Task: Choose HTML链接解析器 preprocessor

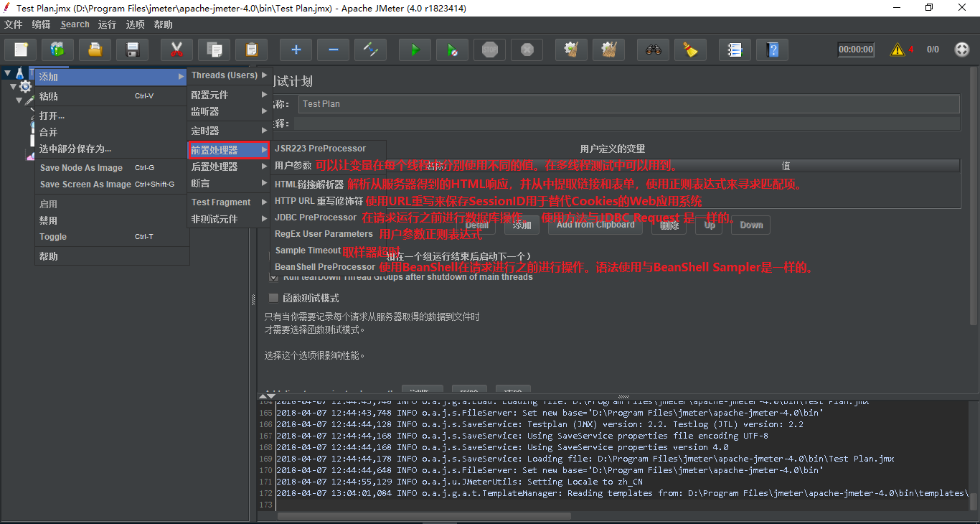Action: 328,184
